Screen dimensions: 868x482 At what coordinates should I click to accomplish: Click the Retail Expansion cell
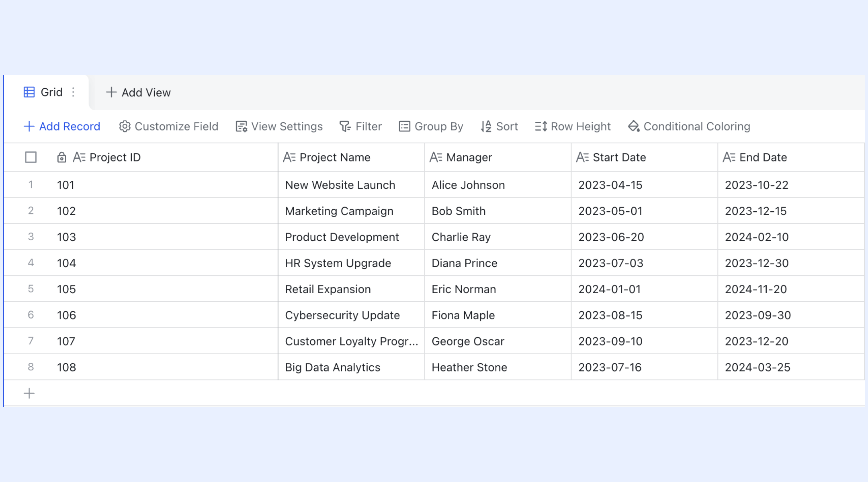[x=351, y=289]
